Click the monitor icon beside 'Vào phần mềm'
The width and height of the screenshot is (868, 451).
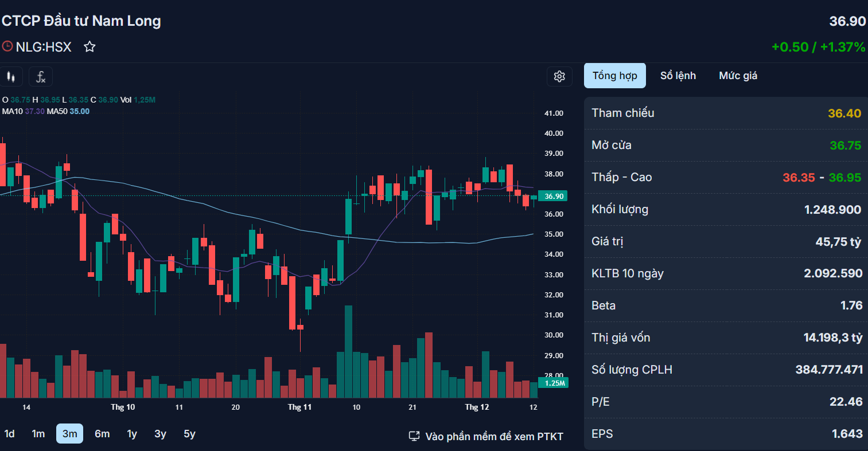[x=414, y=437]
